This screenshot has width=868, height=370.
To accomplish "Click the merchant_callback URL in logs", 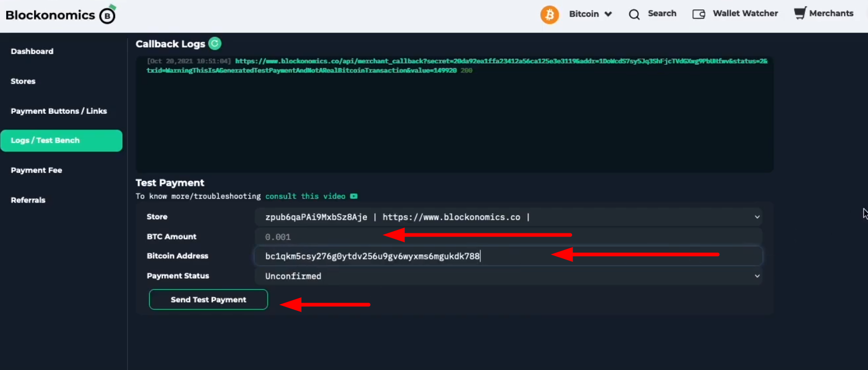I will (457, 66).
